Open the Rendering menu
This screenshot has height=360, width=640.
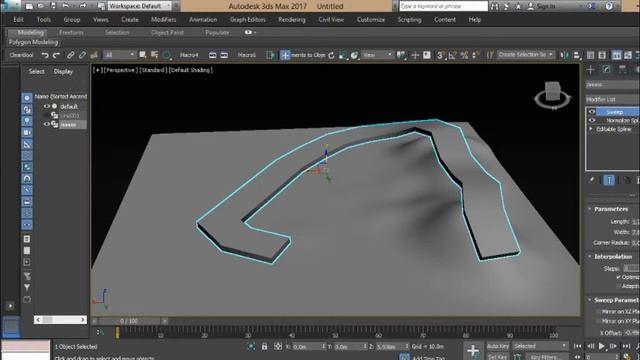coord(291,20)
